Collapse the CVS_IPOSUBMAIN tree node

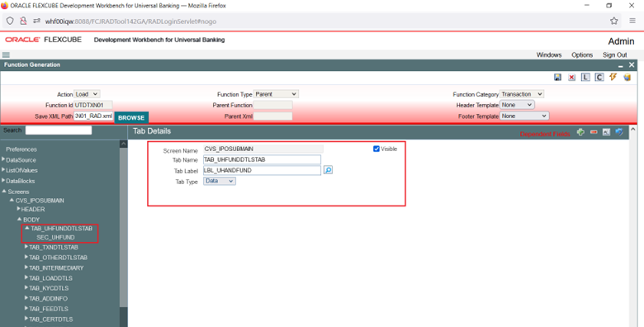(12, 200)
